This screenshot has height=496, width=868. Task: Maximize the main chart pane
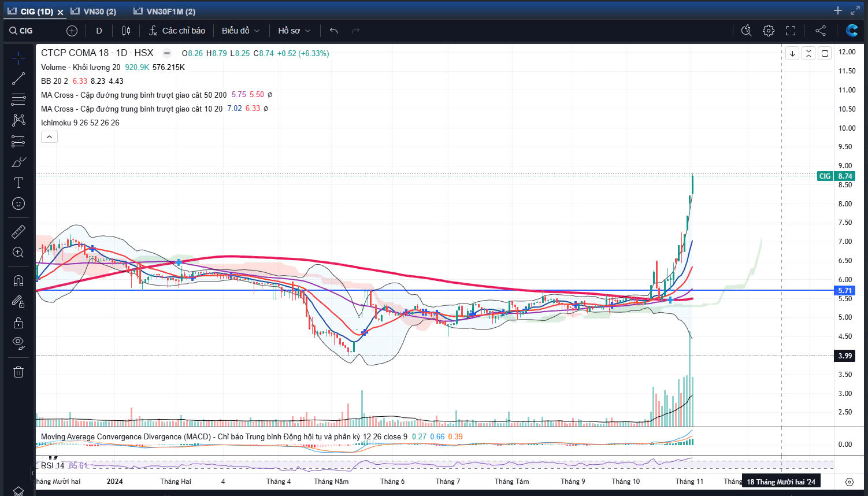pyautogui.click(x=825, y=53)
